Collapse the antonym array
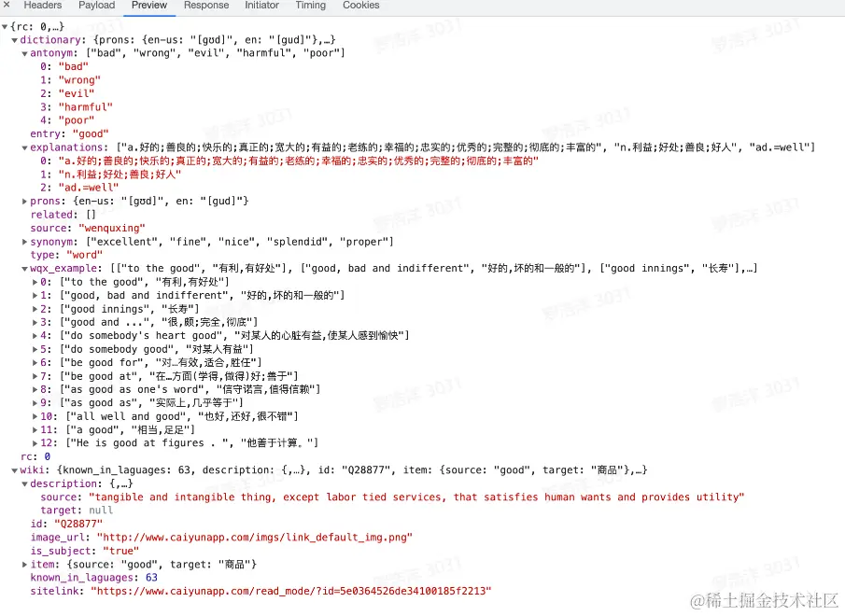 click(x=25, y=53)
